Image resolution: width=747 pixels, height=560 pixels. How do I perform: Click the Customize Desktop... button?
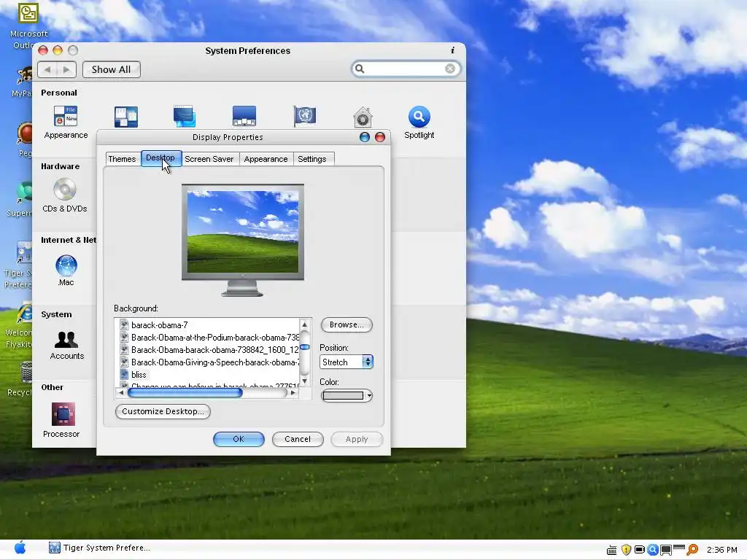click(163, 411)
